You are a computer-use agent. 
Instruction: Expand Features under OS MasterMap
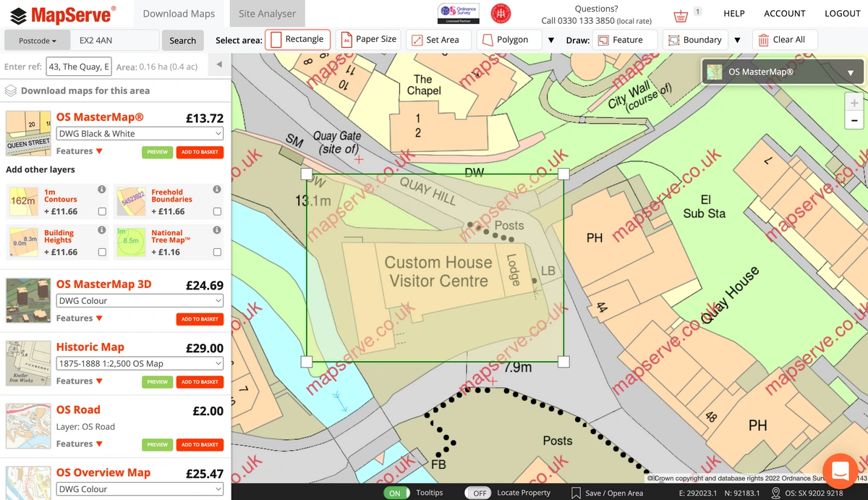pyautogui.click(x=80, y=151)
